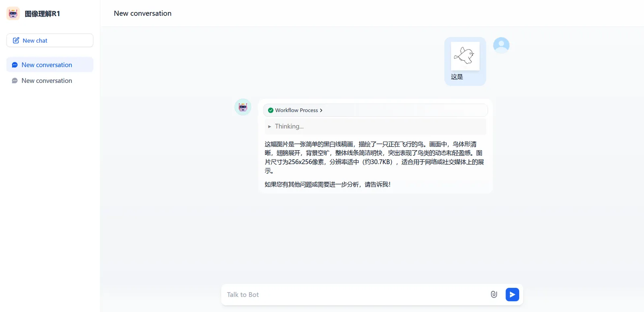Click the green Workflow Process checkmark icon
The width and height of the screenshot is (644, 312).
271,110
